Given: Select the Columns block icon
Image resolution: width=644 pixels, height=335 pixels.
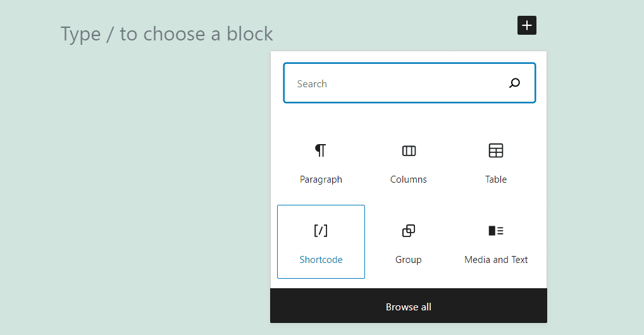Looking at the screenshot, I should [409, 150].
